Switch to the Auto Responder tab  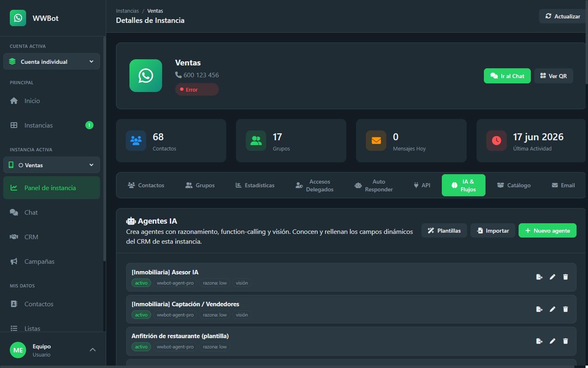point(374,185)
